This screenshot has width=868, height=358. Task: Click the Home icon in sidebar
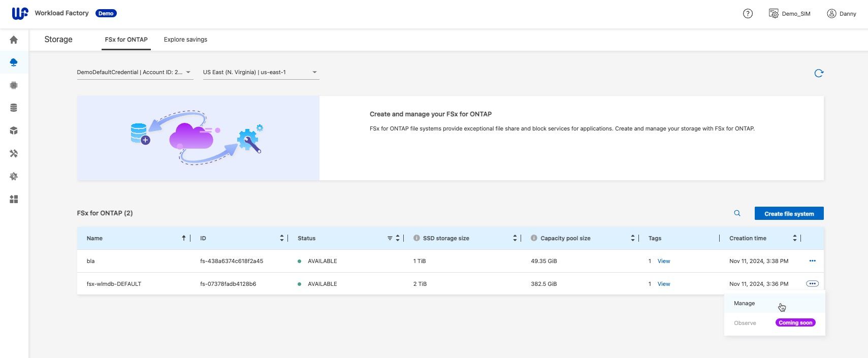point(14,40)
